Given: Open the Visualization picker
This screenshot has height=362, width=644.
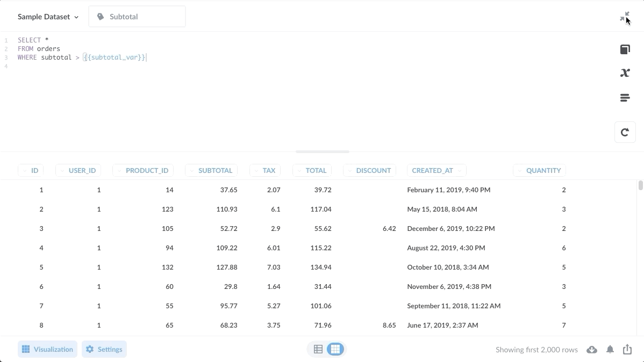Looking at the screenshot, I should [x=47, y=349].
